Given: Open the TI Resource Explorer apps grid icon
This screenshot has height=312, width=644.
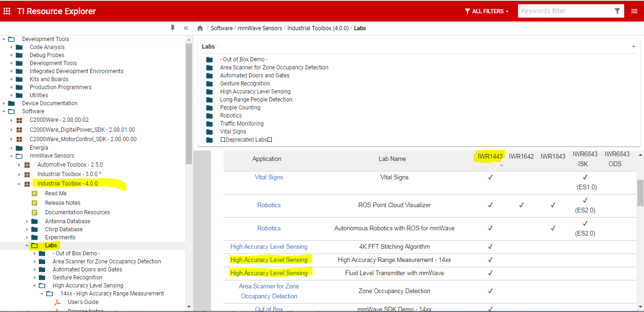Looking at the screenshot, I should coord(7,10).
